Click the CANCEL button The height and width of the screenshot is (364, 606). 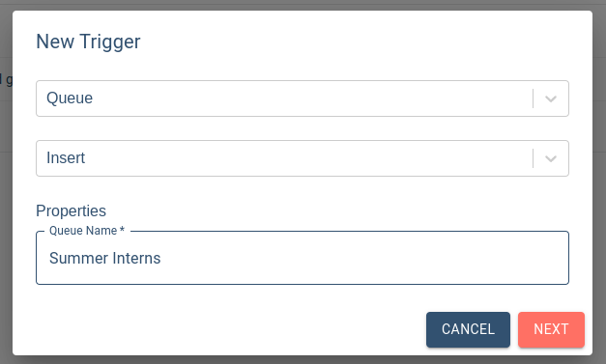pyautogui.click(x=468, y=329)
